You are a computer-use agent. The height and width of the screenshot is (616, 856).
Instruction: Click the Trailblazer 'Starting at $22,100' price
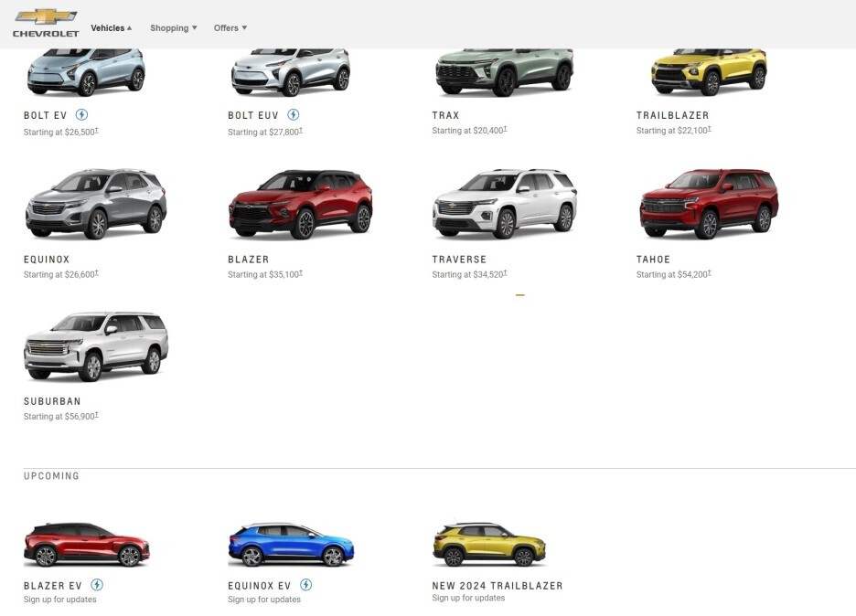pos(674,131)
